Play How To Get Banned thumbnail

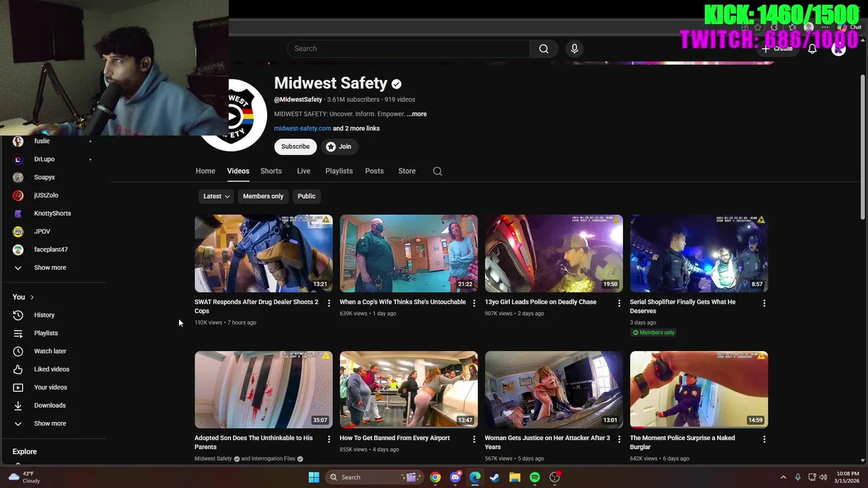point(409,390)
